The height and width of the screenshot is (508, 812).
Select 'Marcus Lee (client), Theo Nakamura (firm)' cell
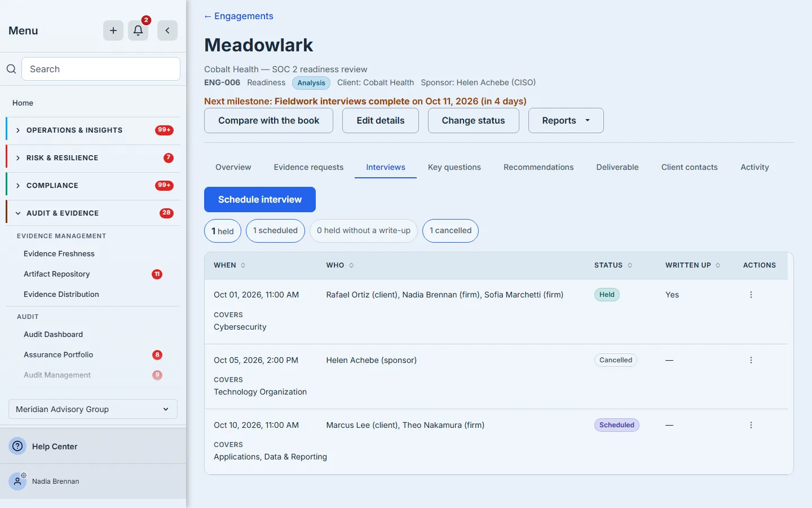coord(405,425)
